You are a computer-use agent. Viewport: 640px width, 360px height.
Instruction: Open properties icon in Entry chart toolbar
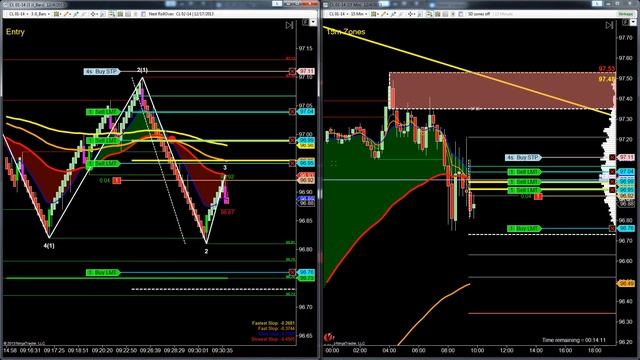click(143, 14)
